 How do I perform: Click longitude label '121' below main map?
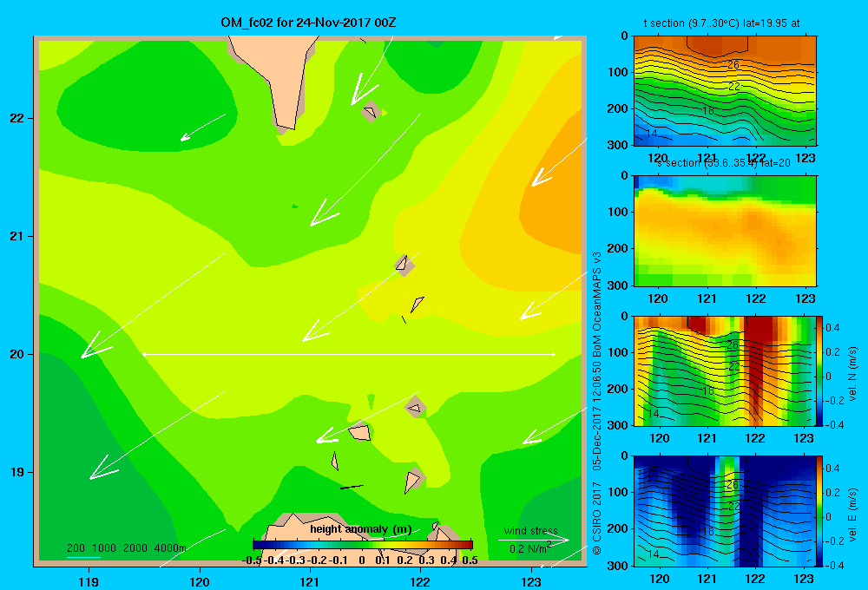pyautogui.click(x=310, y=581)
